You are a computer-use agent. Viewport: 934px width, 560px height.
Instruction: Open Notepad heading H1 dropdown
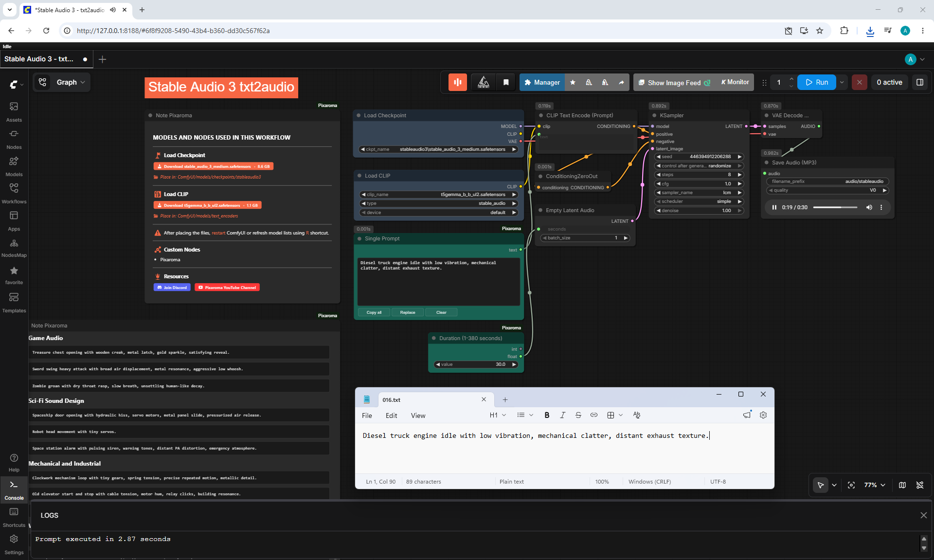(498, 415)
